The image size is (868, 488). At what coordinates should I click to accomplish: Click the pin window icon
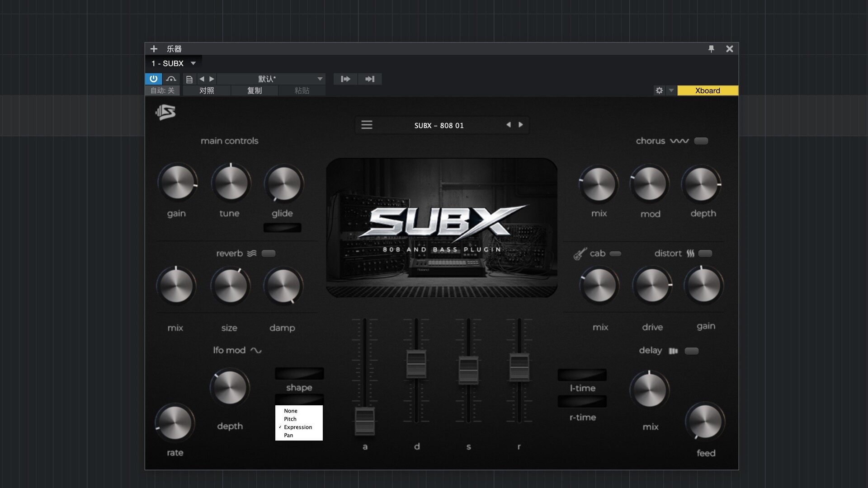[711, 49]
